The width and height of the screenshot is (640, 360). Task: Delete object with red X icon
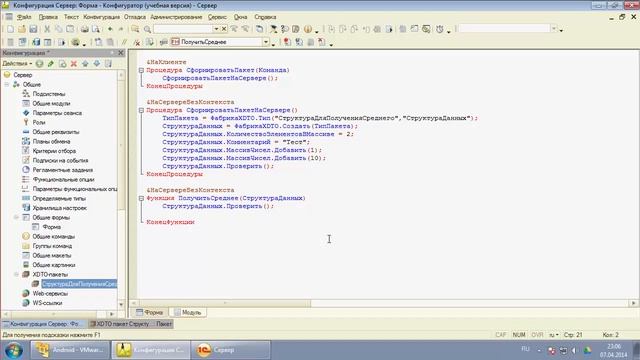tap(74, 64)
